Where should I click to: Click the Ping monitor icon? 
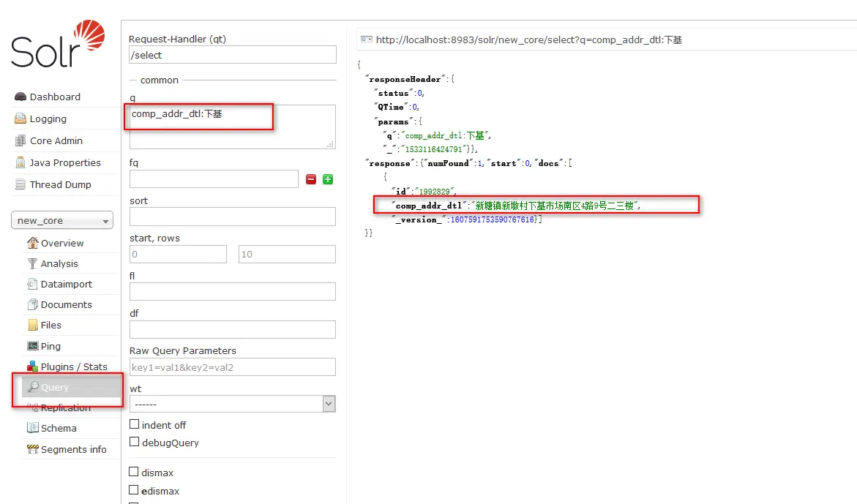pyautogui.click(x=33, y=346)
